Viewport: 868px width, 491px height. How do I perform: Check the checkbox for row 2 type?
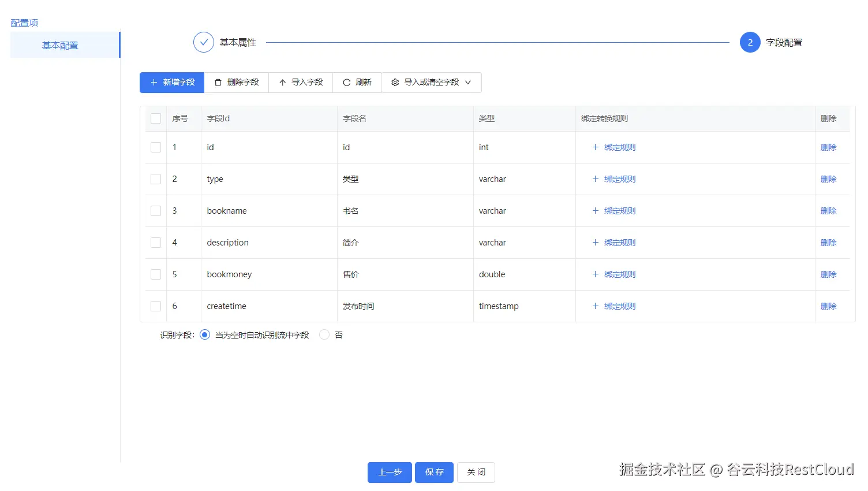156,179
